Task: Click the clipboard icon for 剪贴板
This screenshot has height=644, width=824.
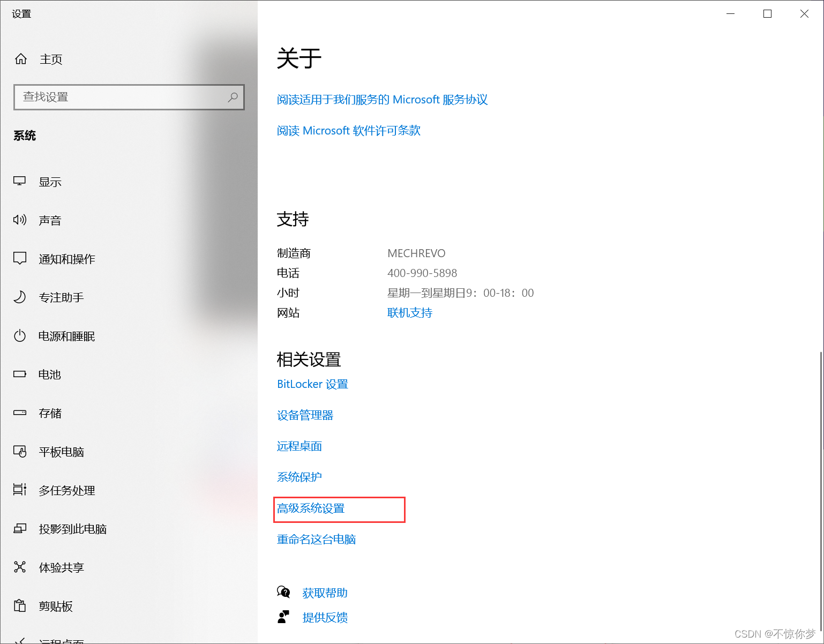Action: (20, 606)
